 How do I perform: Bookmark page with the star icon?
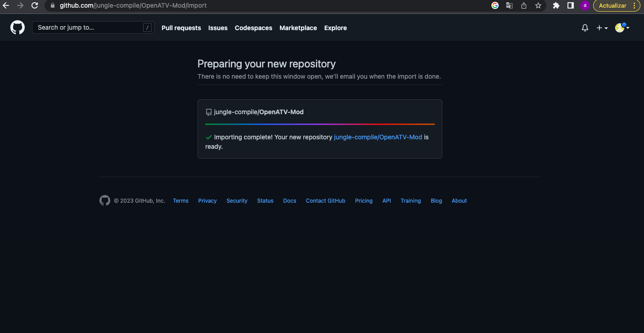tap(538, 6)
